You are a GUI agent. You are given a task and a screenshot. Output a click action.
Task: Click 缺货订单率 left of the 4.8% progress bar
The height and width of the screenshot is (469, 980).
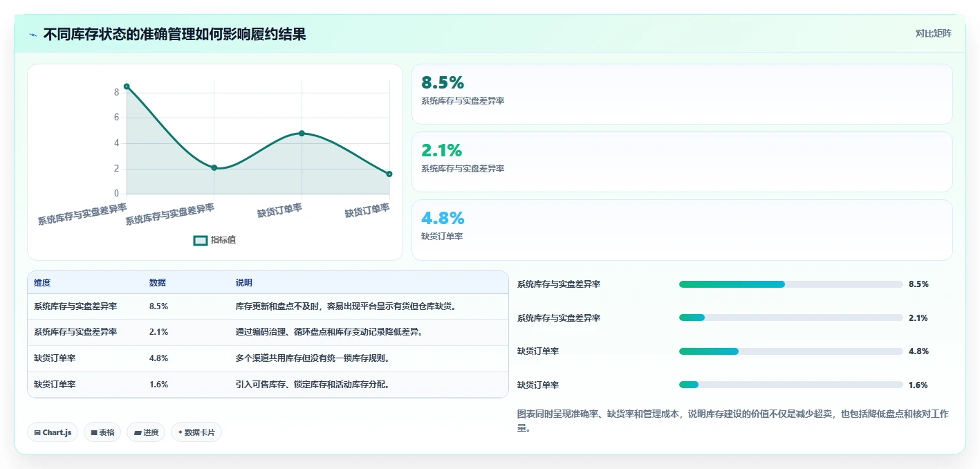pyautogui.click(x=538, y=351)
